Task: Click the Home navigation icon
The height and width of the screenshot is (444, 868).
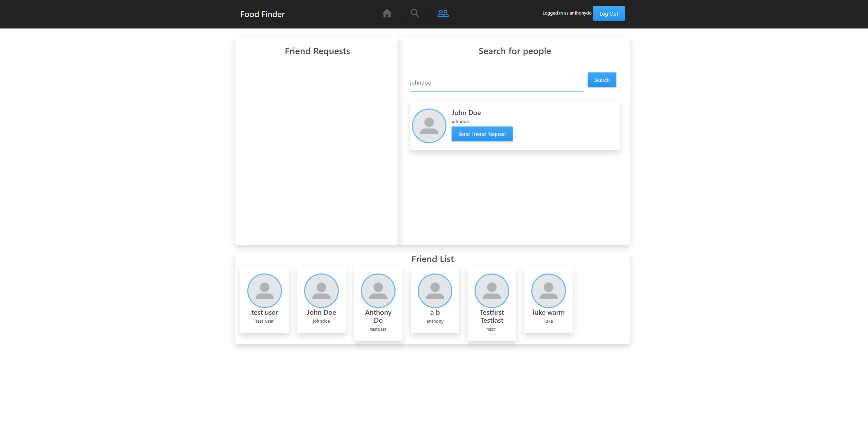Action: tap(387, 13)
